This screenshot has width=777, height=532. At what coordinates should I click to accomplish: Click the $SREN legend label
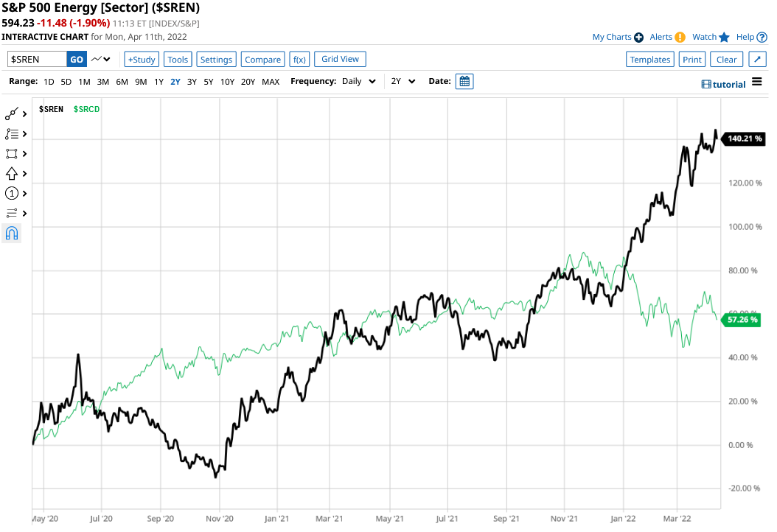(x=51, y=109)
